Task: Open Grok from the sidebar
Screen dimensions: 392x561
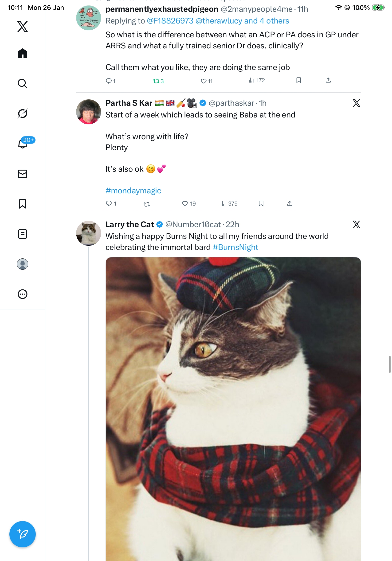Action: [23, 113]
